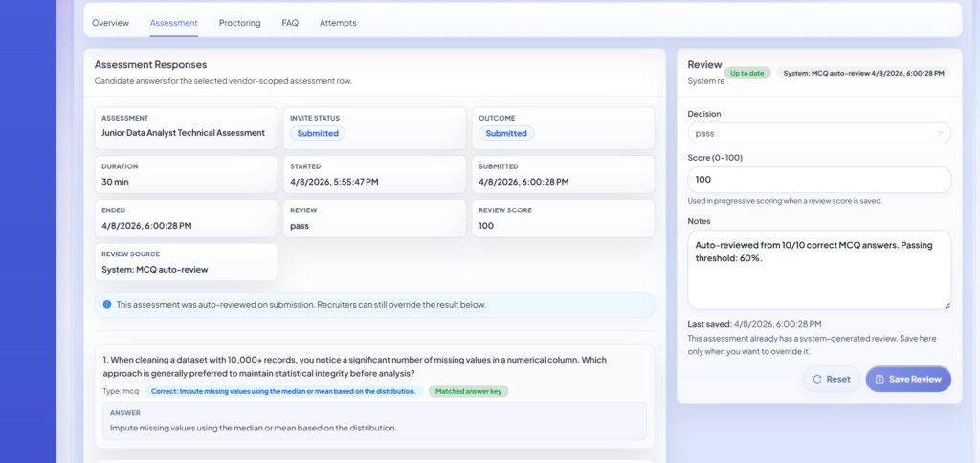Click inside the Notes text area
This screenshot has width=980, height=463.
pos(819,270)
